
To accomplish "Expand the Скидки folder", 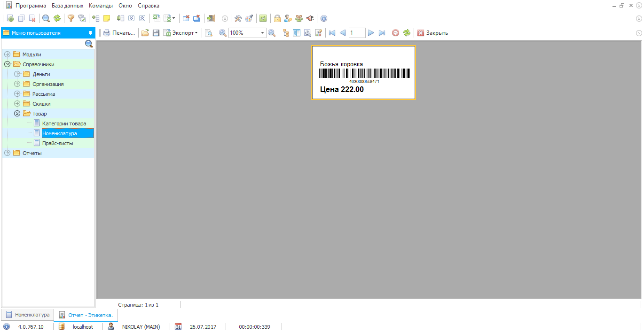I will point(17,104).
